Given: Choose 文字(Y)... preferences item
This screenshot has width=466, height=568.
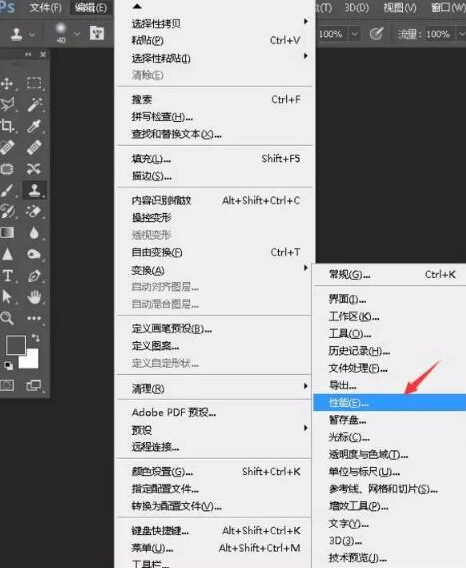Looking at the screenshot, I should point(390,523).
